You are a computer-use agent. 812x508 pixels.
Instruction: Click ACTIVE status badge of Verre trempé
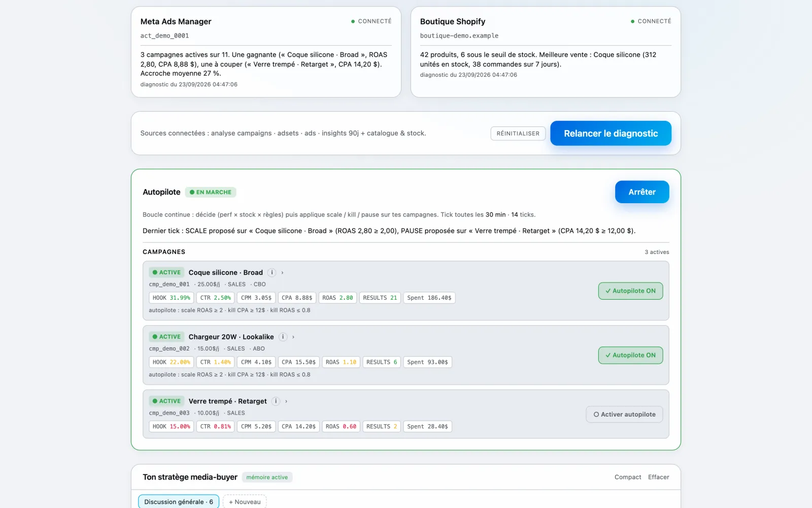click(x=166, y=401)
